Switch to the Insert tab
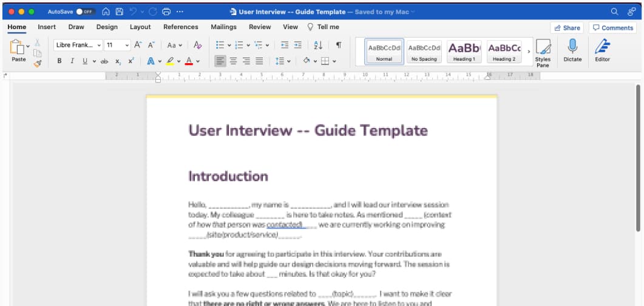The width and height of the screenshot is (644, 306). pos(47,27)
